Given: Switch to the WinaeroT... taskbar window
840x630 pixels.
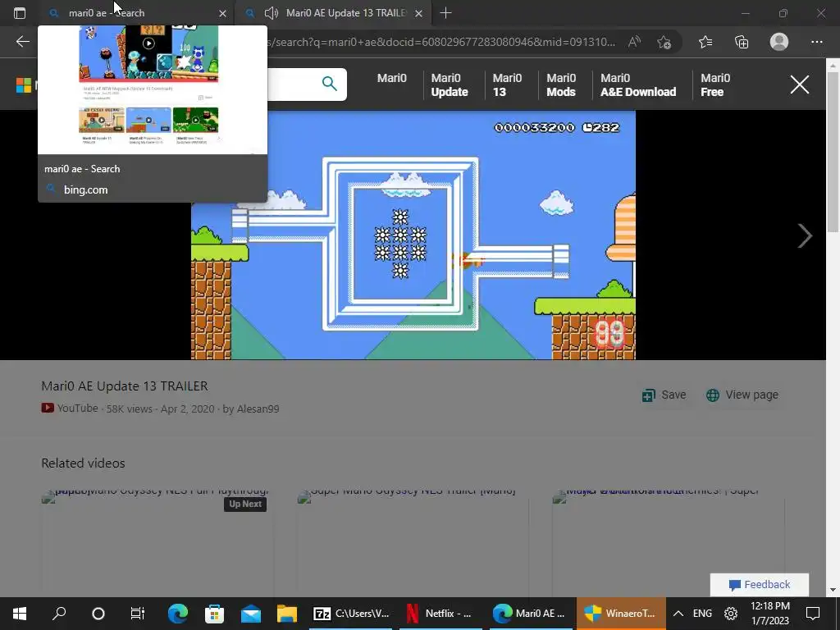Looking at the screenshot, I should point(620,614).
